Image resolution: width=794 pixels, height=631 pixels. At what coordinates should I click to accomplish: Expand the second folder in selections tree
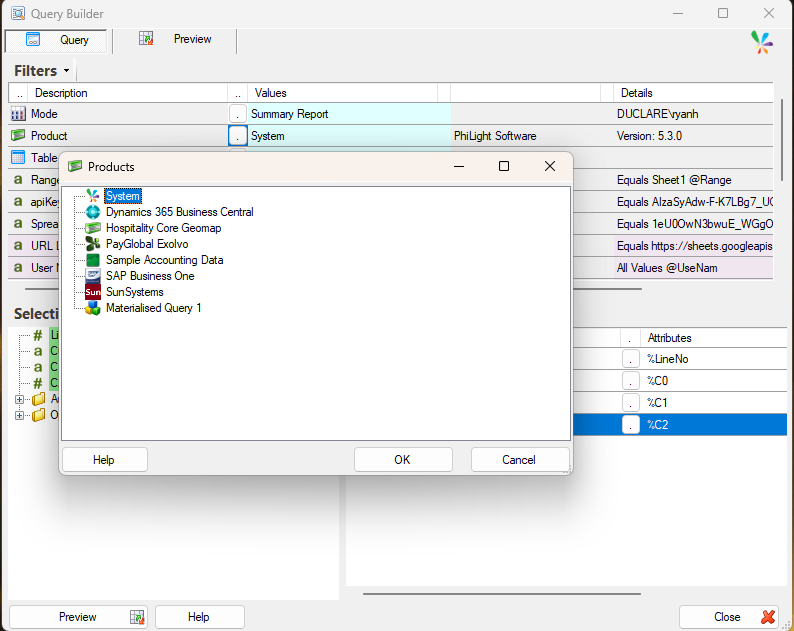point(19,416)
